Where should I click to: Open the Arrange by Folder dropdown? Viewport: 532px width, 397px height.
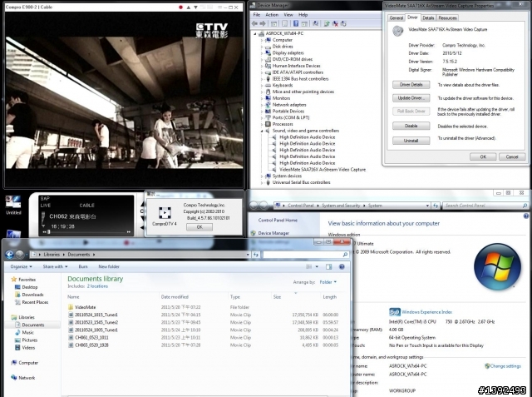pos(328,282)
